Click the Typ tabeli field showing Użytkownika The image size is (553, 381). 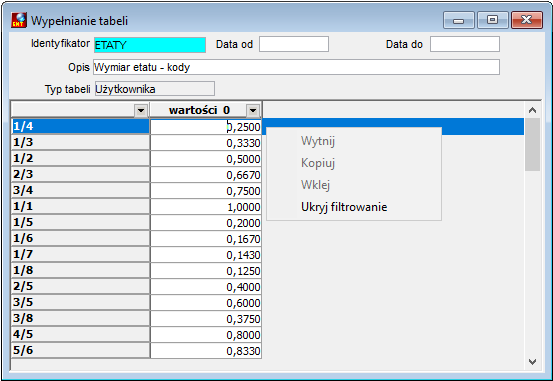154,89
